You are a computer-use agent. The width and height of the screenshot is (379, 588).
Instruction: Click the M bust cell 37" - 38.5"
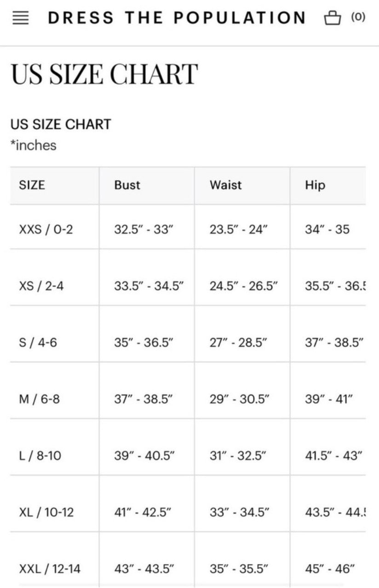coord(144,399)
